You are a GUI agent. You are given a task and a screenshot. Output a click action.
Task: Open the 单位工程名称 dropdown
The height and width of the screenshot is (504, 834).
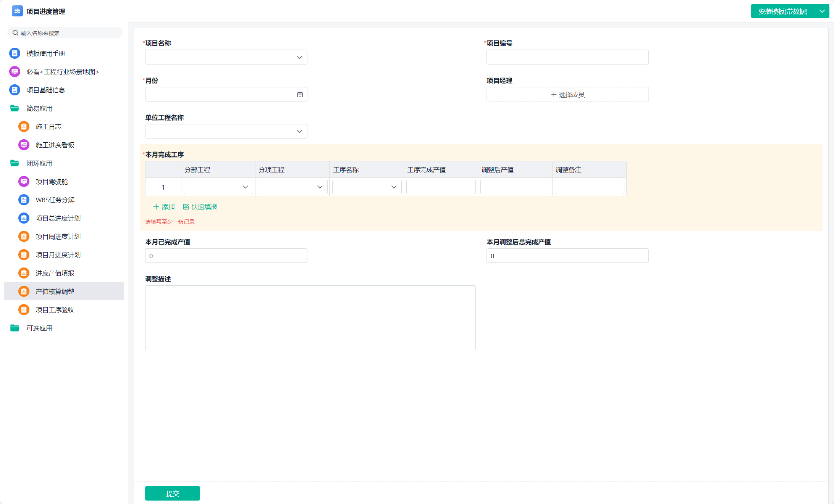tap(226, 131)
